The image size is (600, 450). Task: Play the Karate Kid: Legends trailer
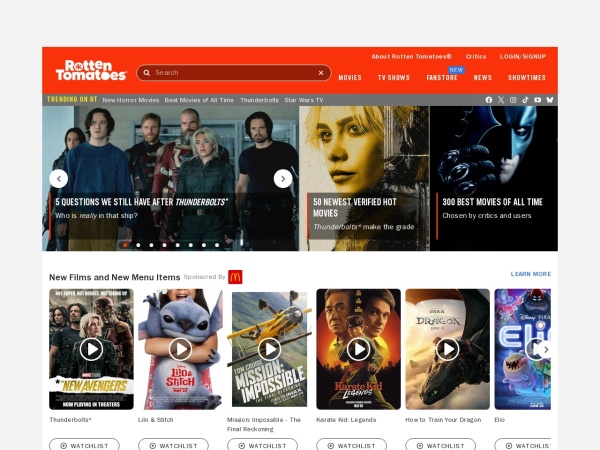[359, 349]
